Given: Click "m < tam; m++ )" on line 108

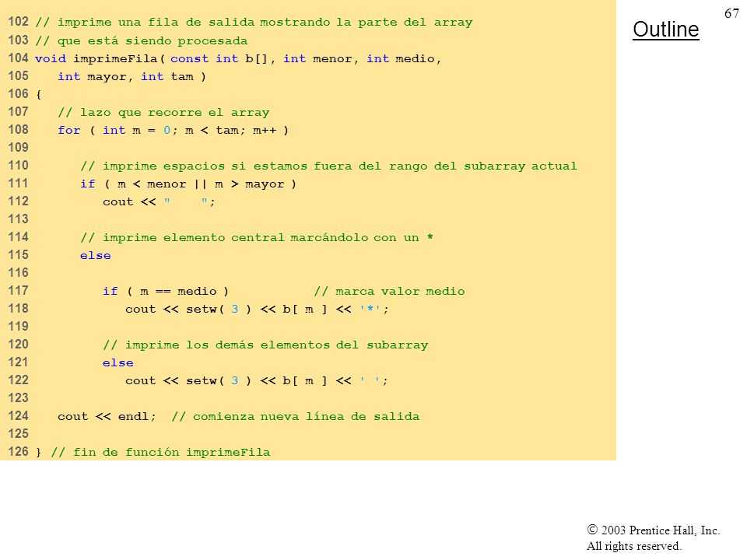Looking at the screenshot, I should pyautogui.click(x=237, y=131).
